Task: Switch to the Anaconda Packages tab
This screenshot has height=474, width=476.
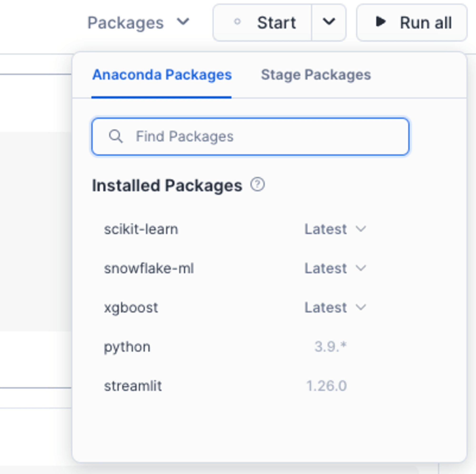Action: [x=162, y=75]
